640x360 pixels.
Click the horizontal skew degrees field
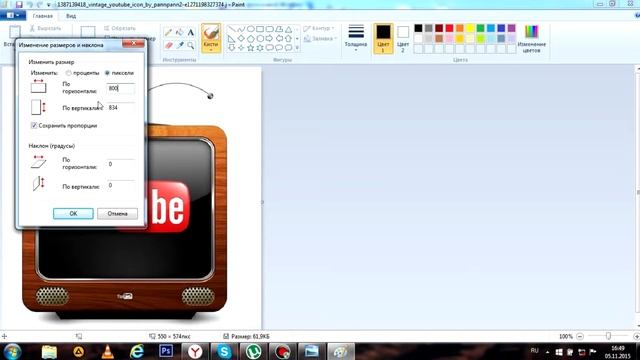120,164
